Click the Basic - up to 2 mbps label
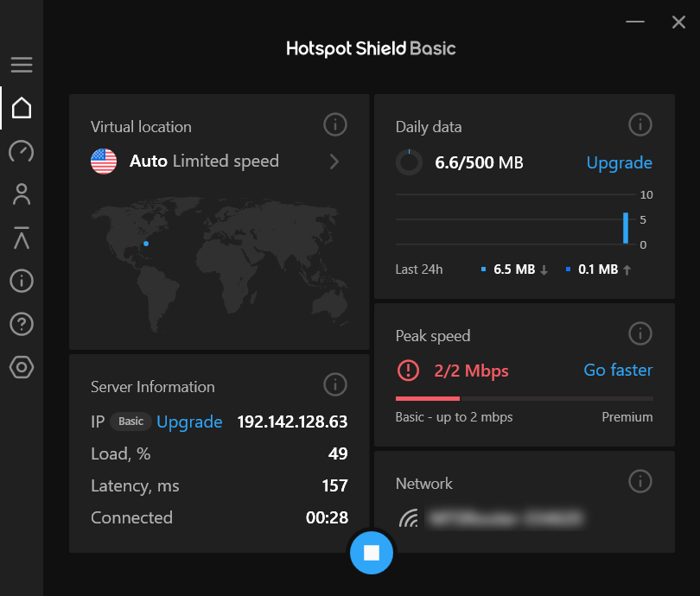 [454, 417]
